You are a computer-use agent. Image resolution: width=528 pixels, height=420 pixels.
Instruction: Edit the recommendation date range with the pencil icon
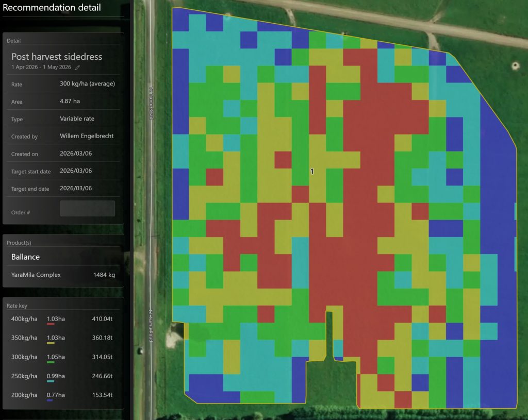(78, 67)
